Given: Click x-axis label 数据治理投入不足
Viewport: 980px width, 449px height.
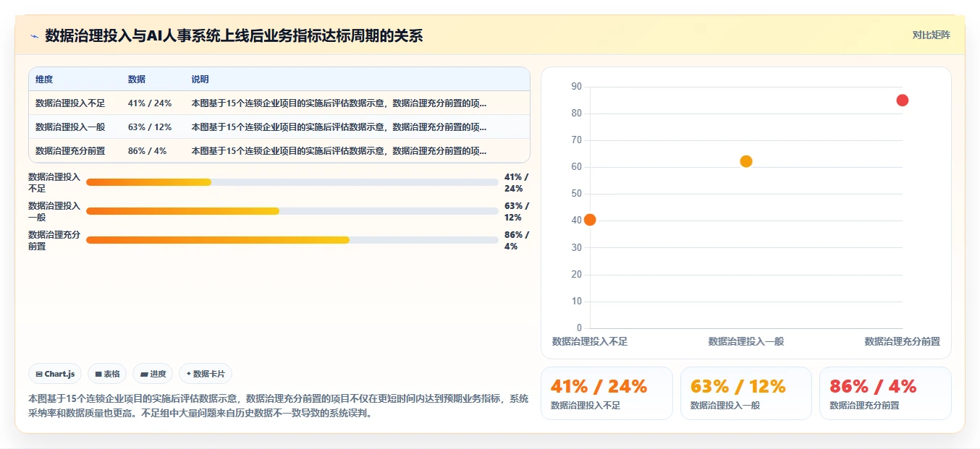Looking at the screenshot, I should click(x=590, y=341).
